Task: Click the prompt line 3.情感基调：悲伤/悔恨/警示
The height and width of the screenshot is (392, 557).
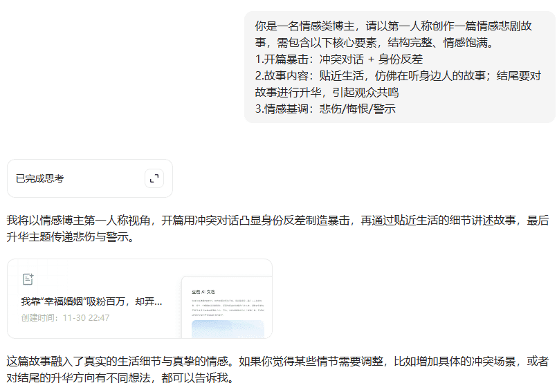Action: pyautogui.click(x=325, y=109)
